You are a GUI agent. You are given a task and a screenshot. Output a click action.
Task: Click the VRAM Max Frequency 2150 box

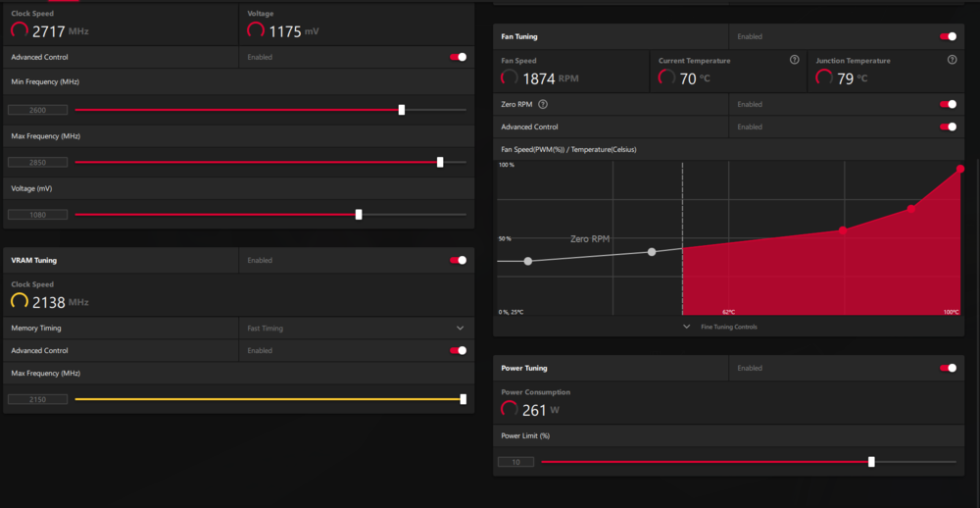click(x=37, y=399)
